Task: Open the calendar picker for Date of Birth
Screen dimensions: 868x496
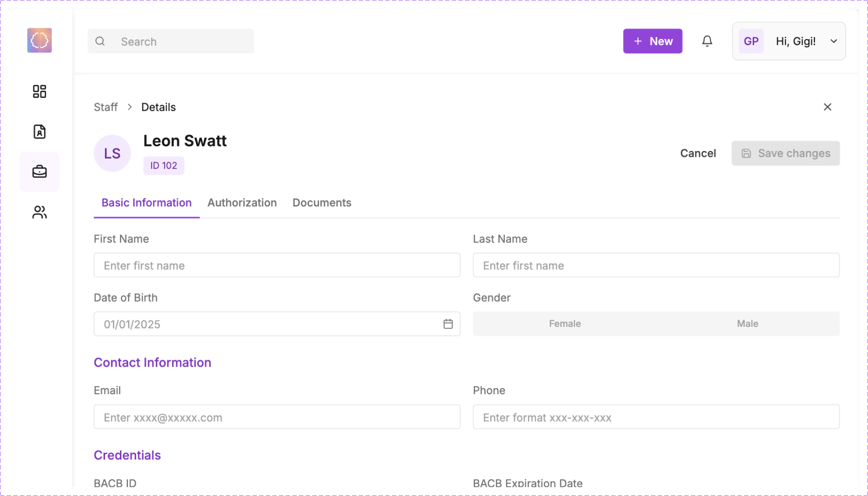Action: pyautogui.click(x=448, y=324)
